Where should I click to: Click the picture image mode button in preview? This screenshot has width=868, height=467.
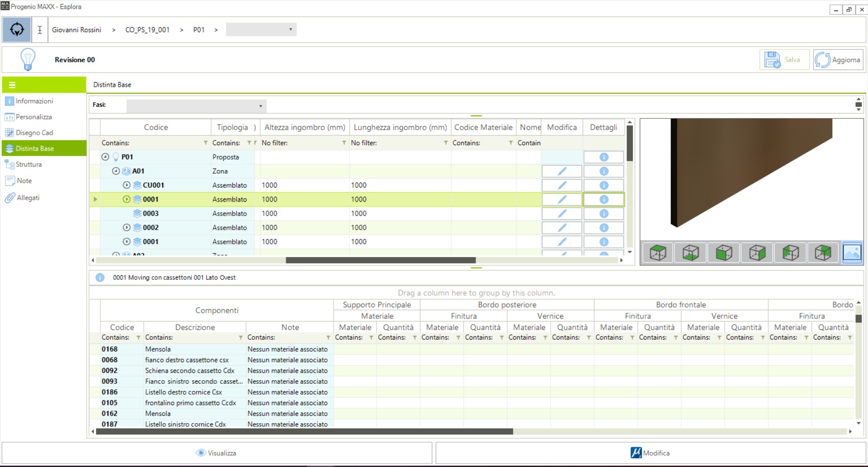[x=852, y=252]
